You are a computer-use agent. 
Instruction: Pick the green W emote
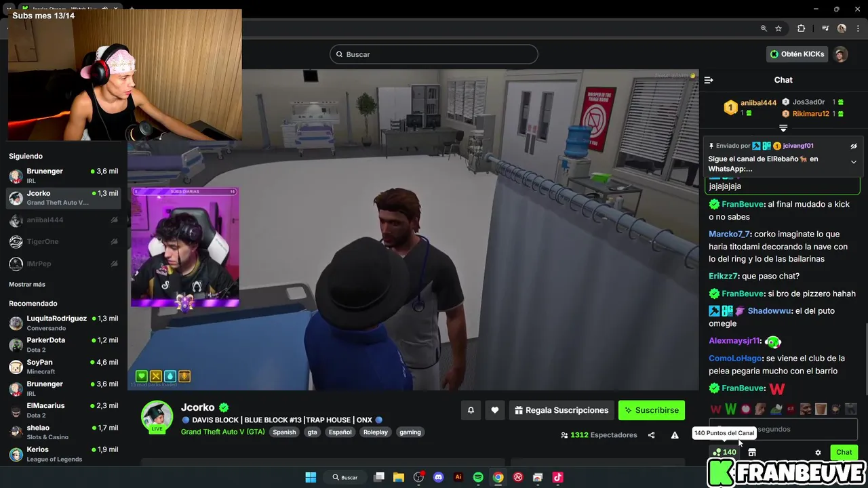click(730, 409)
